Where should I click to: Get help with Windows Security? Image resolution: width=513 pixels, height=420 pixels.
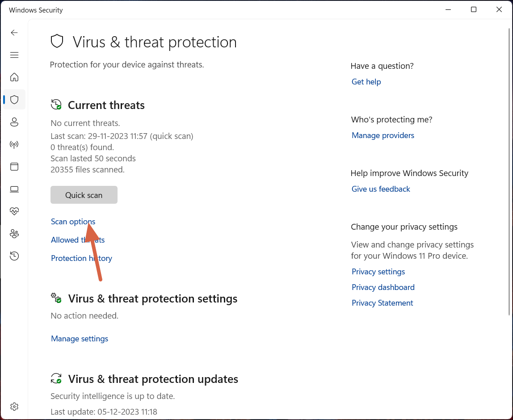pyautogui.click(x=366, y=82)
